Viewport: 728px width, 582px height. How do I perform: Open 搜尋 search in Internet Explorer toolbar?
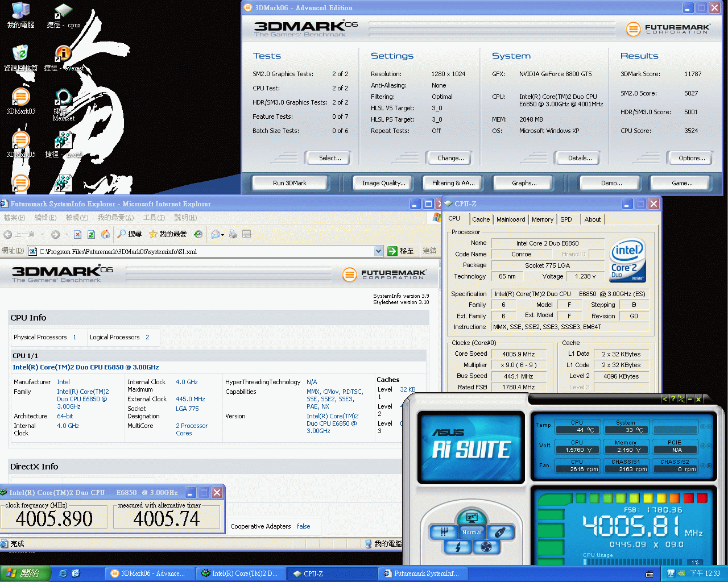click(x=130, y=234)
